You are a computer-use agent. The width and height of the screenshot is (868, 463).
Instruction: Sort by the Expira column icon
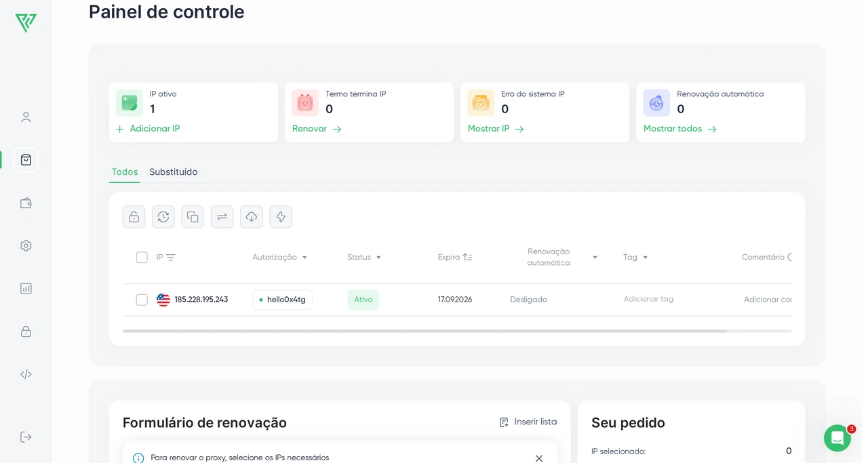click(x=467, y=258)
